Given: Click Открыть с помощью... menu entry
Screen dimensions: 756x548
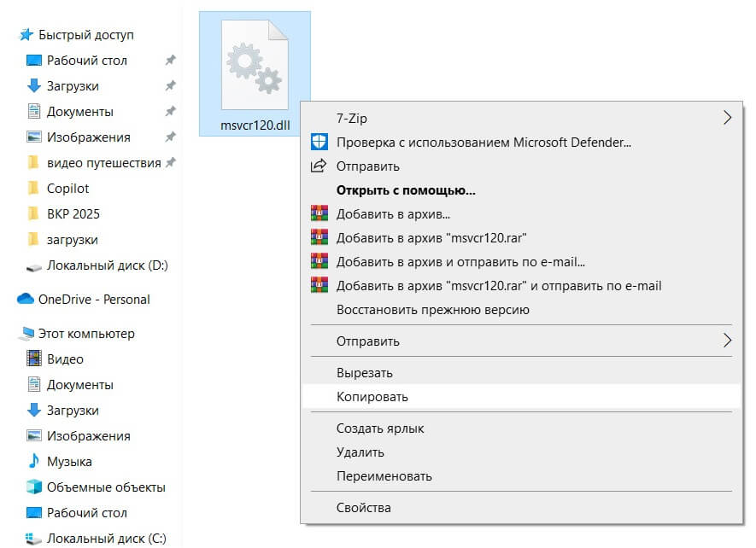Looking at the screenshot, I should (x=406, y=190).
